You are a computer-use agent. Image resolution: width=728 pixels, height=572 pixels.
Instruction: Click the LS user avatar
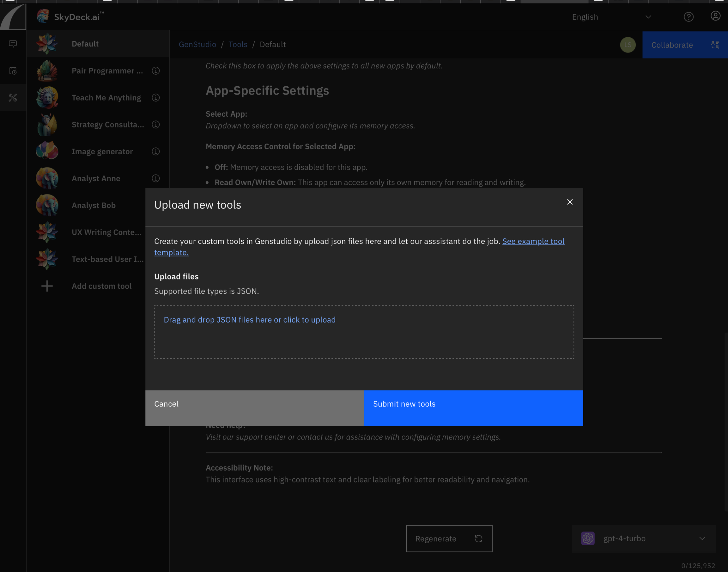pos(628,45)
